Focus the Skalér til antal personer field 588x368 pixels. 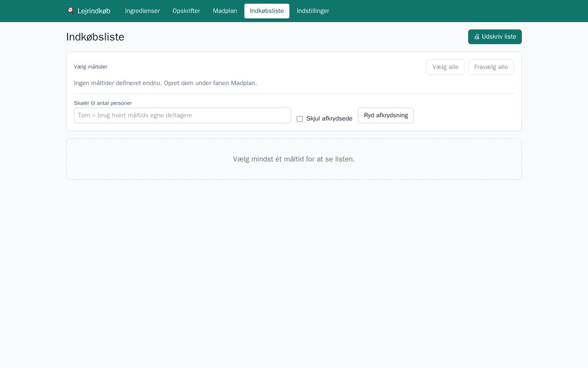pyautogui.click(x=182, y=115)
